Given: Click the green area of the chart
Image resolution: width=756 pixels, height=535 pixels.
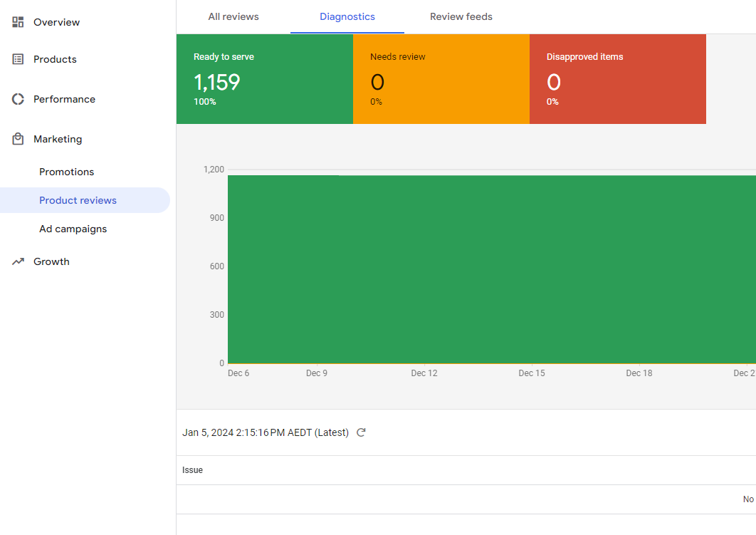Looking at the screenshot, I should [492, 269].
